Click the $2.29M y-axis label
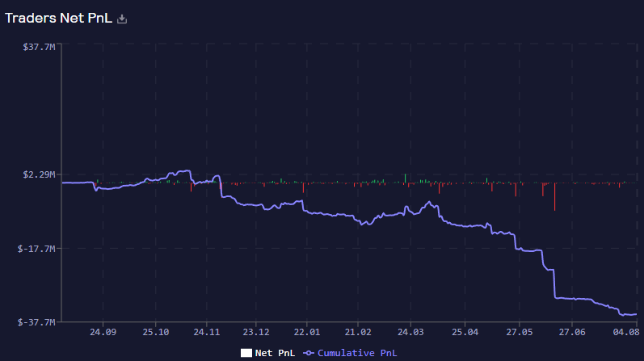Image resolution: width=644 pixels, height=361 pixels. point(39,174)
